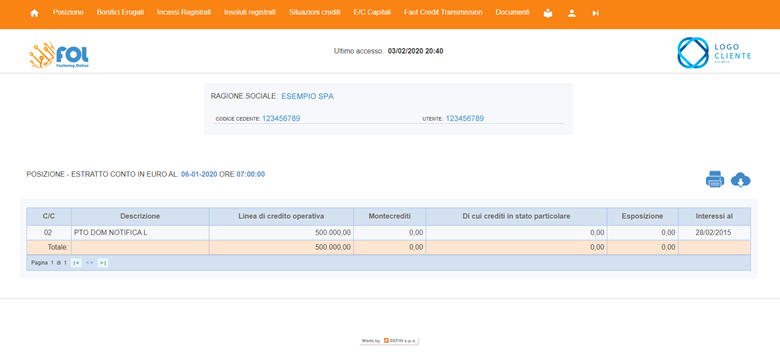
Task: Select the PTO DOM NOTIFICA L row
Action: (389, 232)
